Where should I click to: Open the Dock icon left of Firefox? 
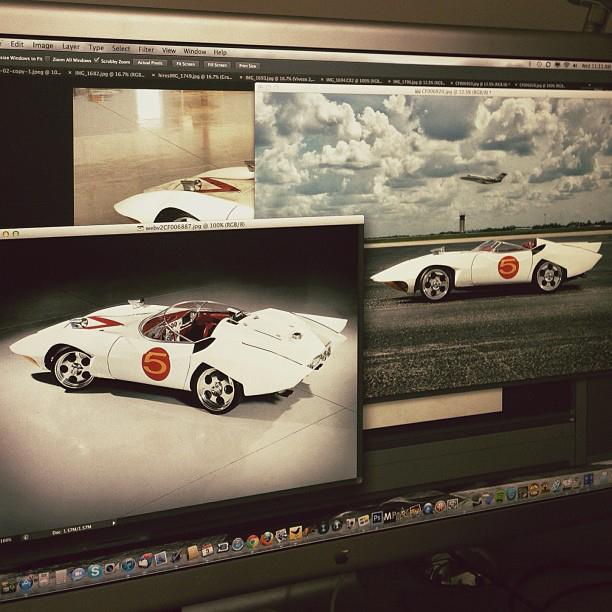pos(252,541)
